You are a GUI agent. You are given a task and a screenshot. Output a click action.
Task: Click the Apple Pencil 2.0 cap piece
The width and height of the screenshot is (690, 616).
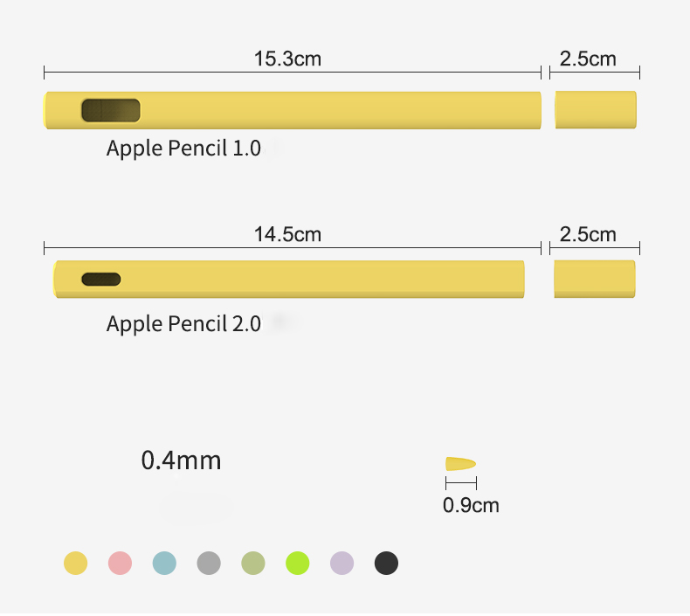[x=595, y=279]
